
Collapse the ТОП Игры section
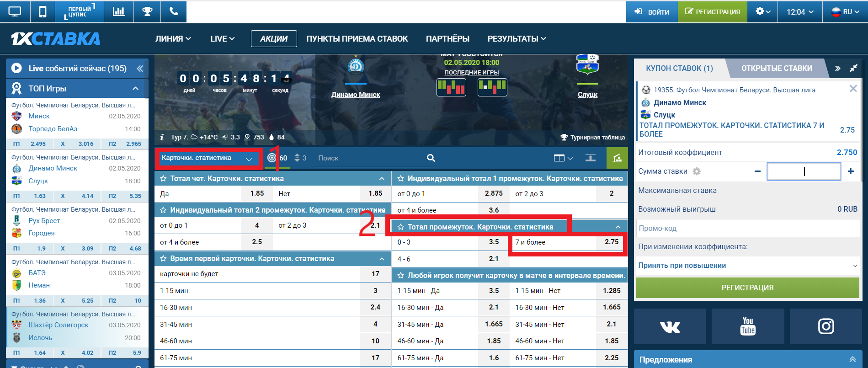(x=135, y=88)
